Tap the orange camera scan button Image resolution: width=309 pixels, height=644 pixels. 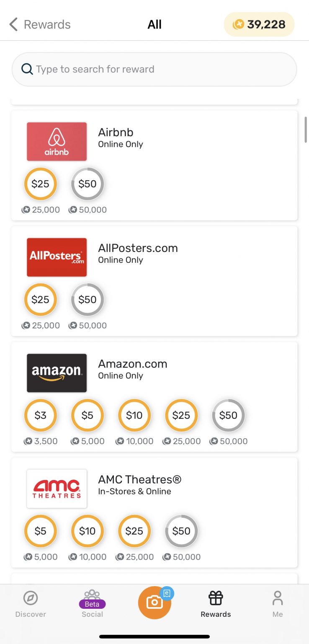point(154,602)
